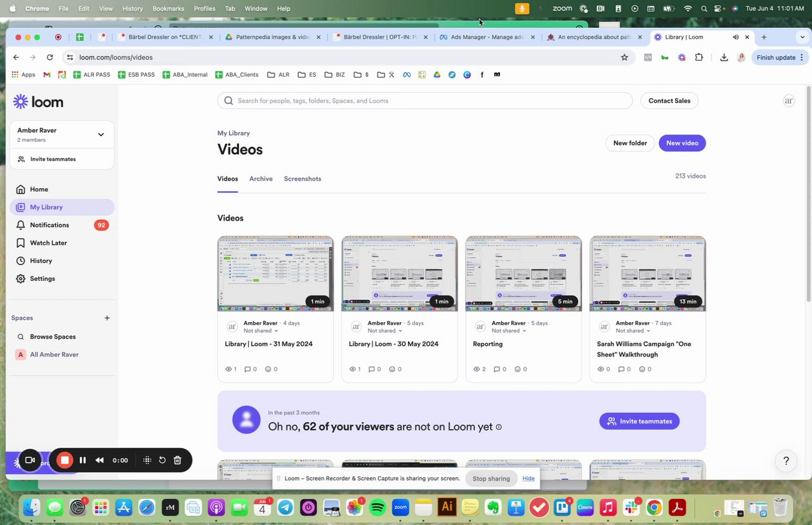Image resolution: width=812 pixels, height=525 pixels.
Task: Click the dotted grid handle in the recorder bar
Action: [147, 460]
